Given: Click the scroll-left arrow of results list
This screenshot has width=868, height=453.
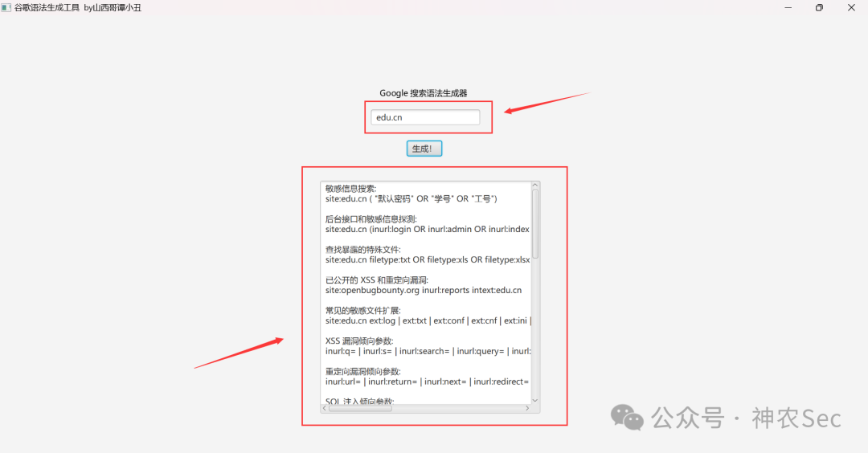Looking at the screenshot, I should pyautogui.click(x=325, y=409).
